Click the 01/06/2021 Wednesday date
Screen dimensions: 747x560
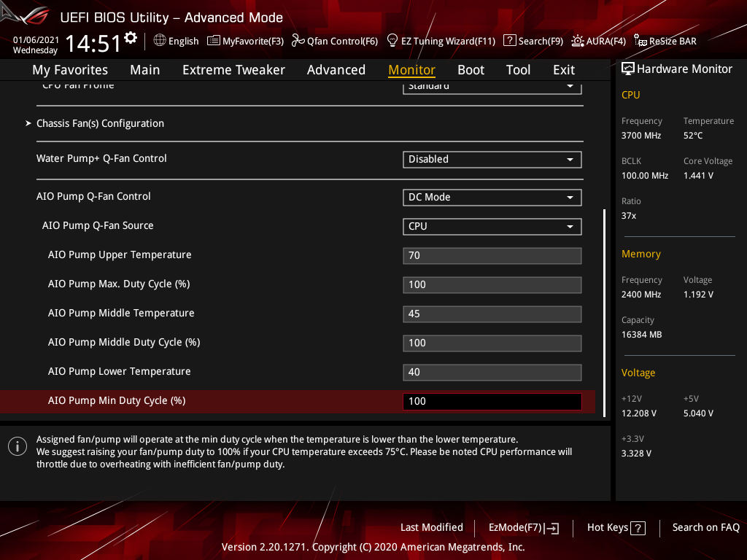point(36,44)
